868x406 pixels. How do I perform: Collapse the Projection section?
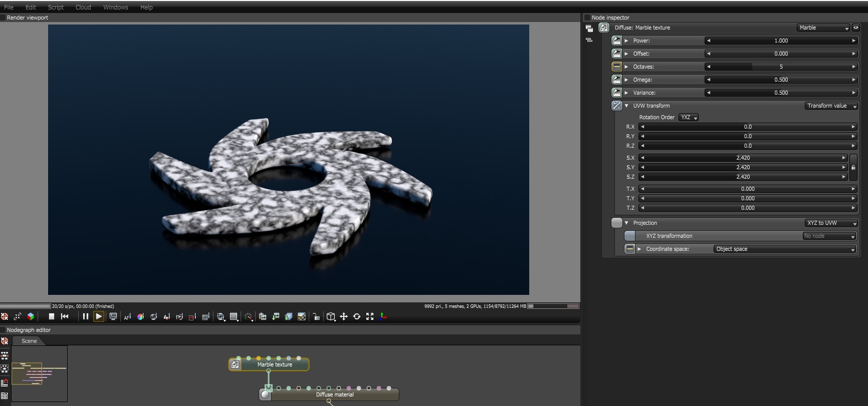click(x=626, y=223)
